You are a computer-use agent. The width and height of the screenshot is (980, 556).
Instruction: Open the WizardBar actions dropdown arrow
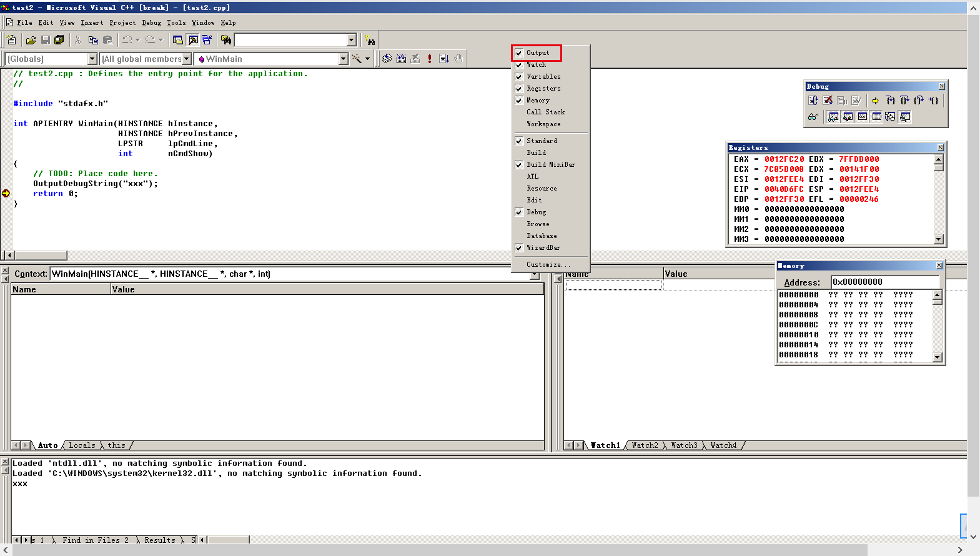tap(367, 59)
